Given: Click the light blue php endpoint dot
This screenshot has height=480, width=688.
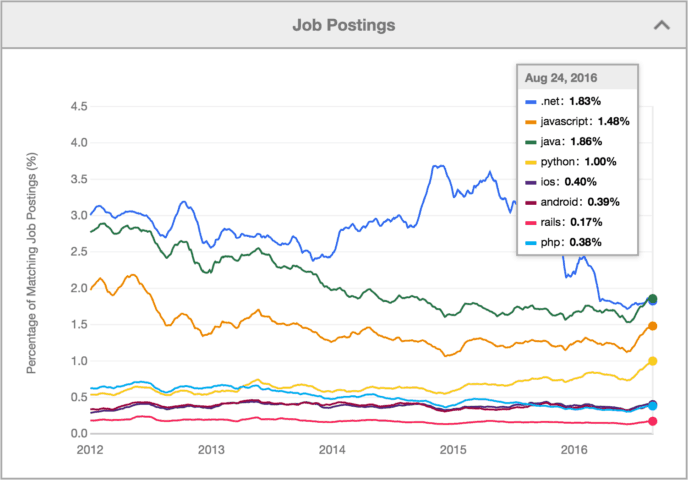Looking at the screenshot, I should 653,406.
